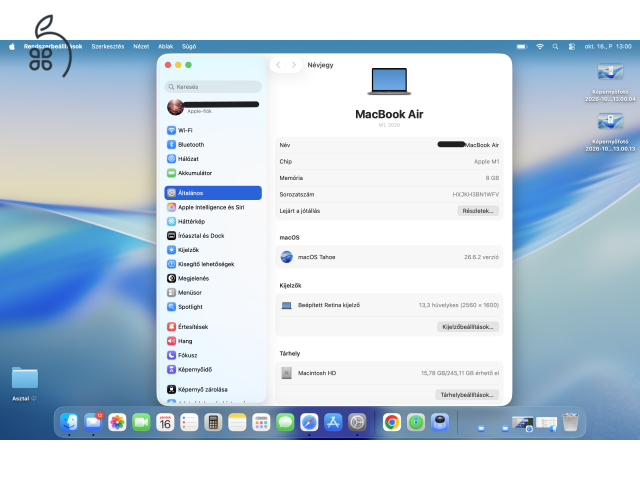Open Wi-Fi status in menu bar
The height and width of the screenshot is (480, 640).
pos(540,47)
